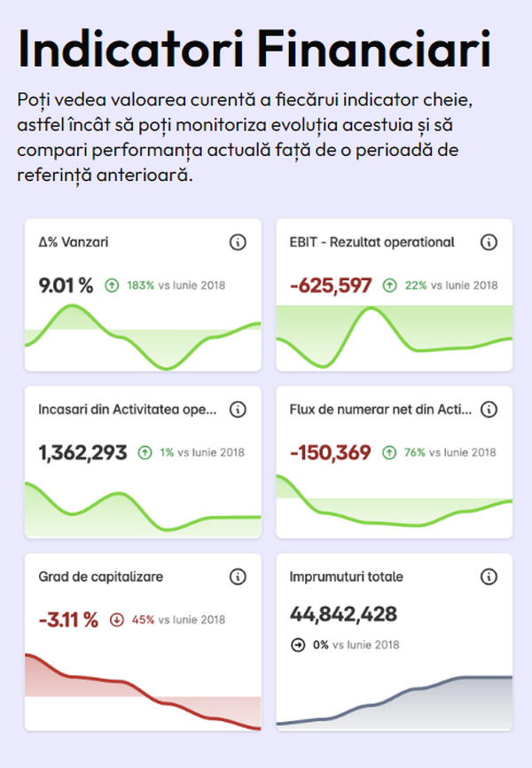
Task: Show info for Imprumuturi totale card
Action: pos(489,577)
